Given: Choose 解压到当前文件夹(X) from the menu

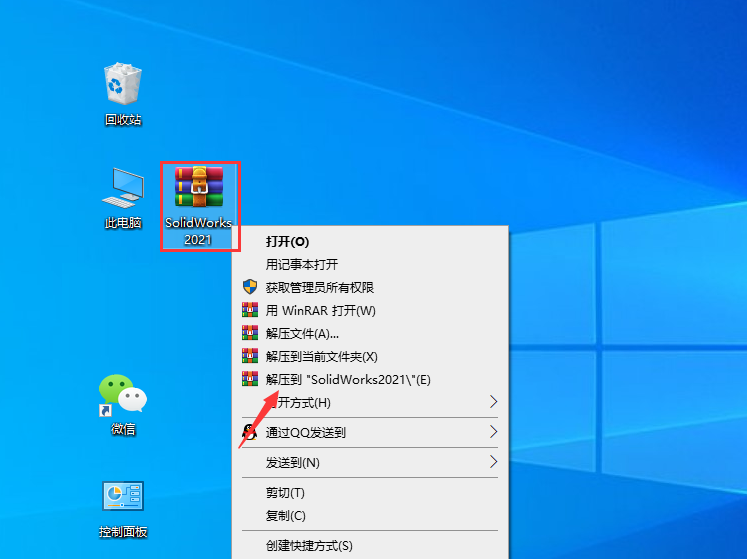Looking at the screenshot, I should point(370,356).
